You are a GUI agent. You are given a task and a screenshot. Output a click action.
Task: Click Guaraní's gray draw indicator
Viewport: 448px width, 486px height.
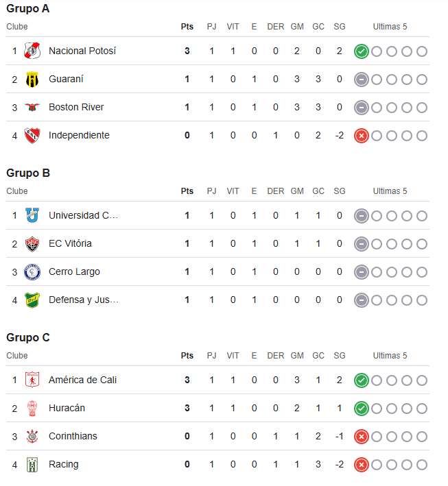[362, 80]
